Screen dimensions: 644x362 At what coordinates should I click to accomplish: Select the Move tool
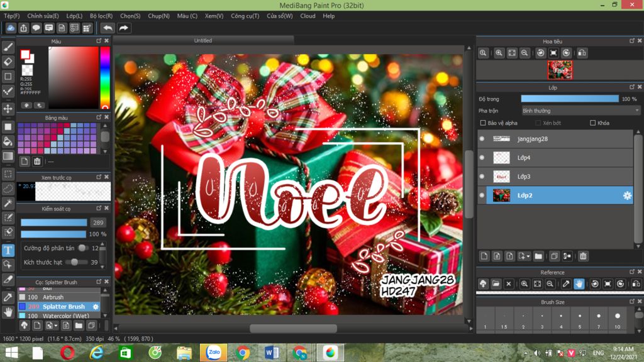pyautogui.click(x=8, y=109)
